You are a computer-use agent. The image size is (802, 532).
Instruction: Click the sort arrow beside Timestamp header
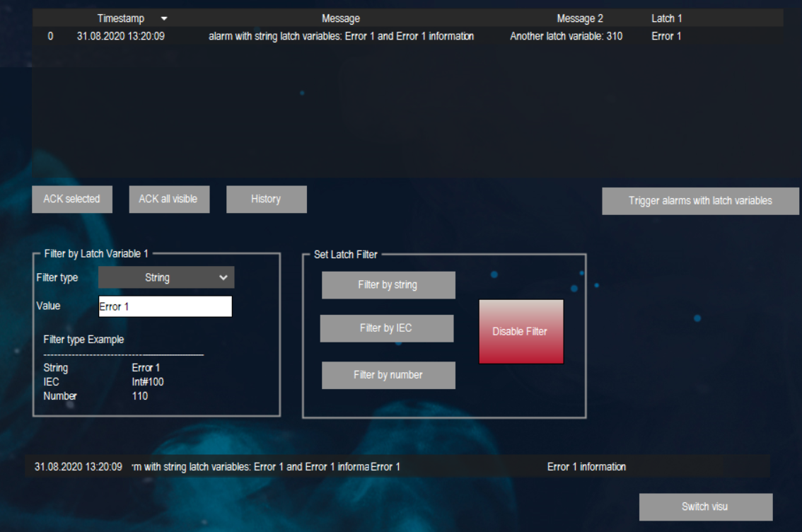pyautogui.click(x=164, y=18)
